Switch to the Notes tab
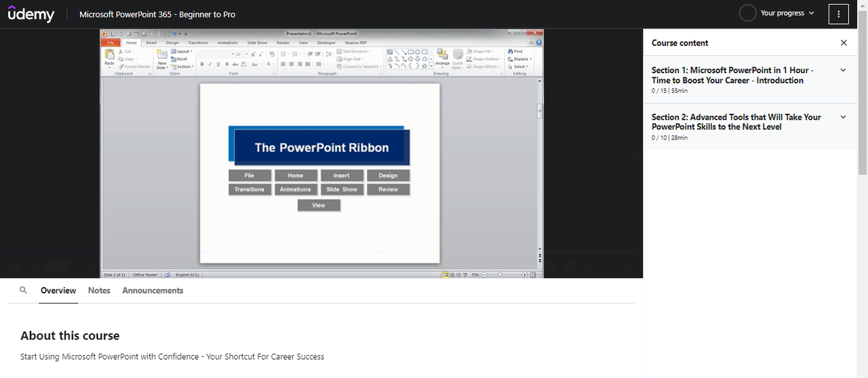The image size is (868, 378). 99,290
